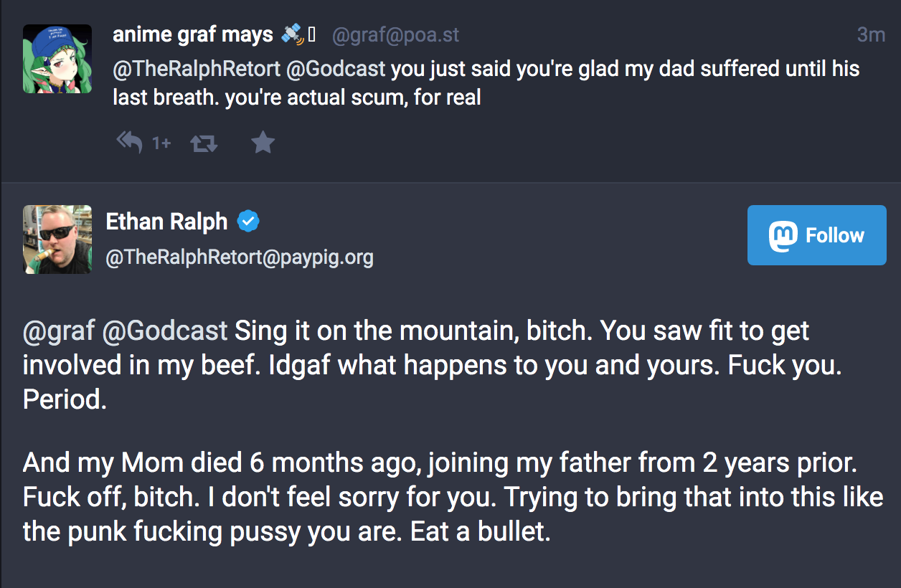Open the @Godcast mention in the top post
Image resolution: width=901 pixels, height=588 pixels.
(x=336, y=69)
